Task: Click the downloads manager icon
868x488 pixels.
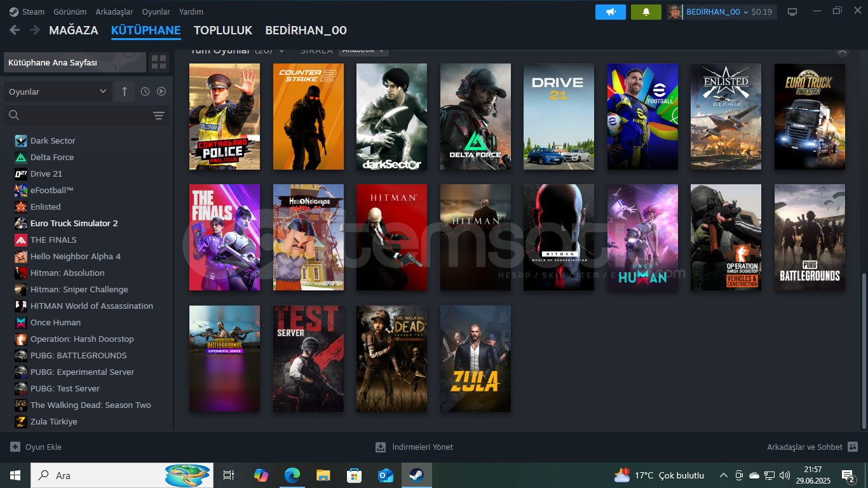Action: pyautogui.click(x=381, y=447)
